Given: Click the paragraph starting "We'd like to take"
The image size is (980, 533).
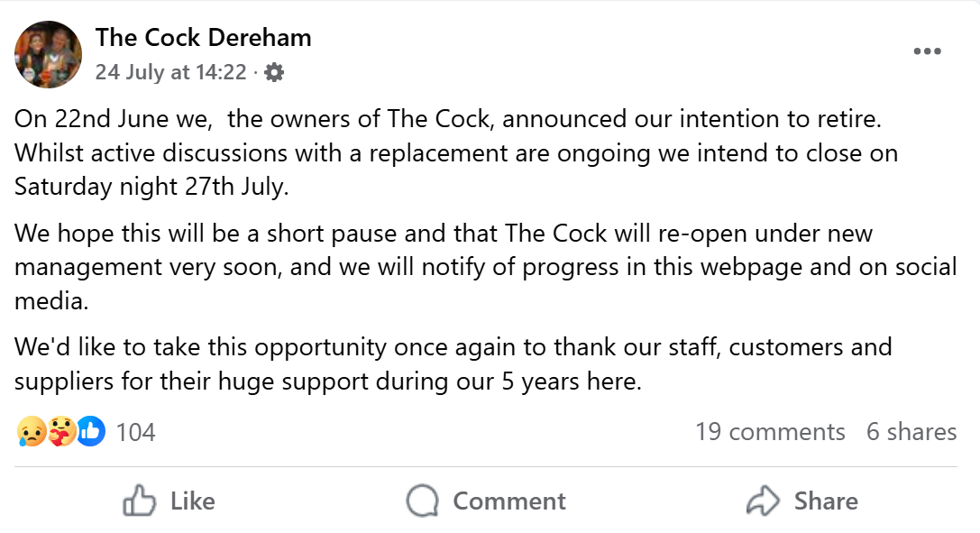Looking at the screenshot, I should pos(453,363).
